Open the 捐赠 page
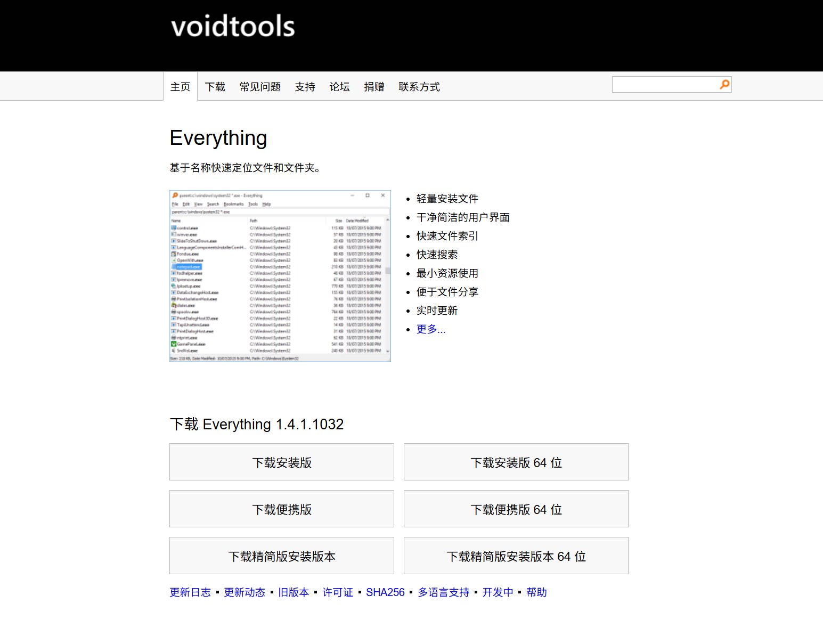The image size is (823, 644). point(373,86)
